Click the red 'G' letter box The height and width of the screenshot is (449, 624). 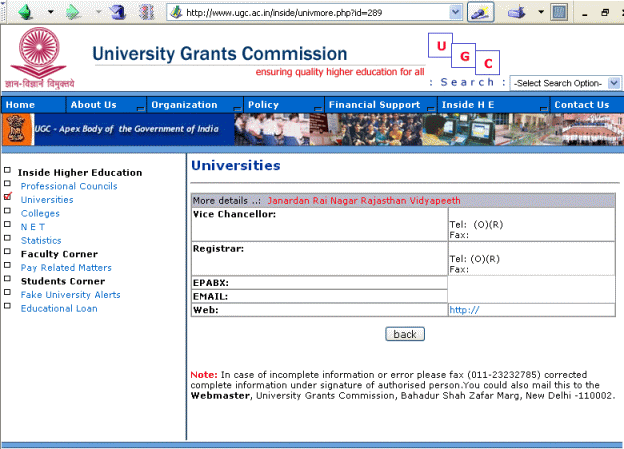pyautogui.click(x=464, y=56)
